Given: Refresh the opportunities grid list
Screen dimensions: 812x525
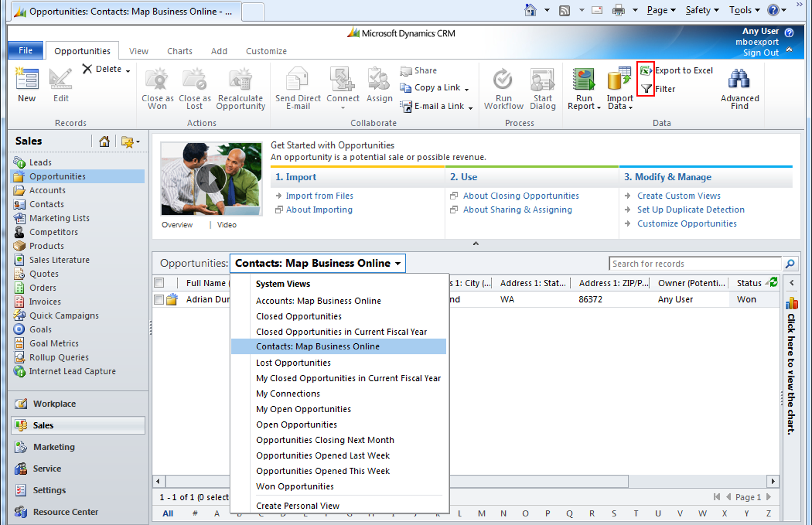Looking at the screenshot, I should 774,282.
